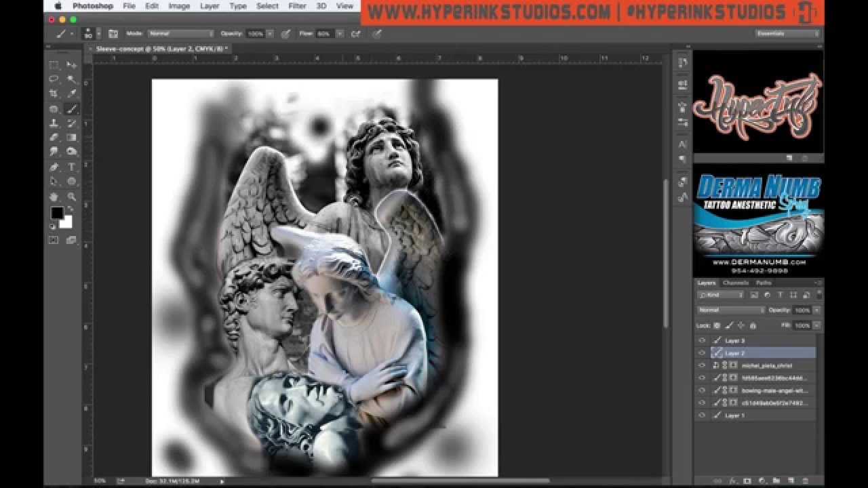Select the Dodge tool

(71, 152)
